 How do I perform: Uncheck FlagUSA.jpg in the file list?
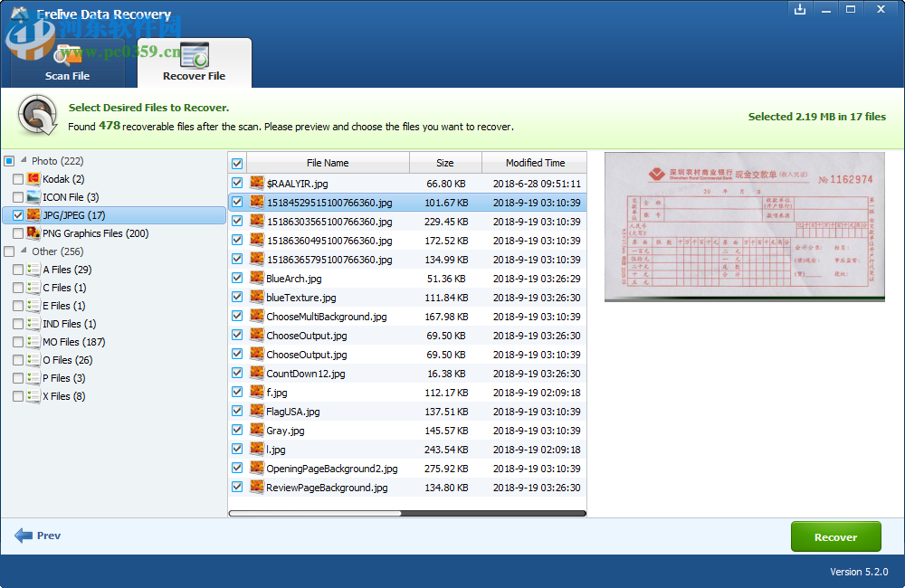point(237,411)
